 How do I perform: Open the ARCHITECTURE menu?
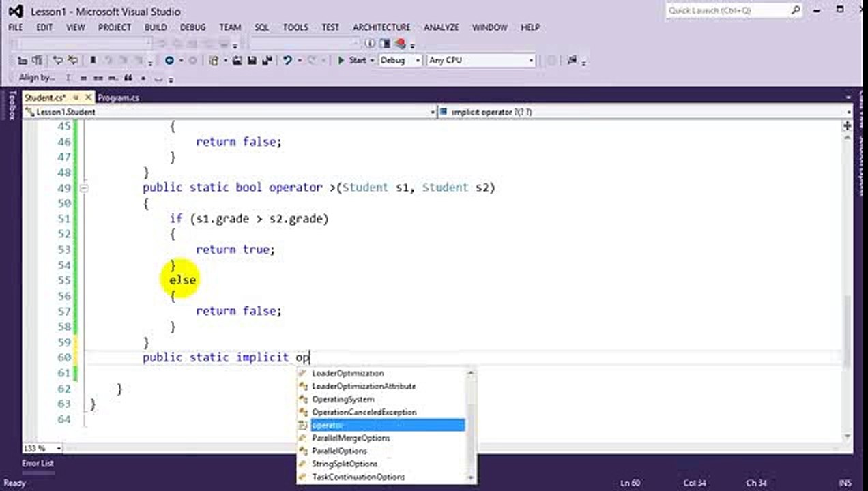[x=381, y=27]
